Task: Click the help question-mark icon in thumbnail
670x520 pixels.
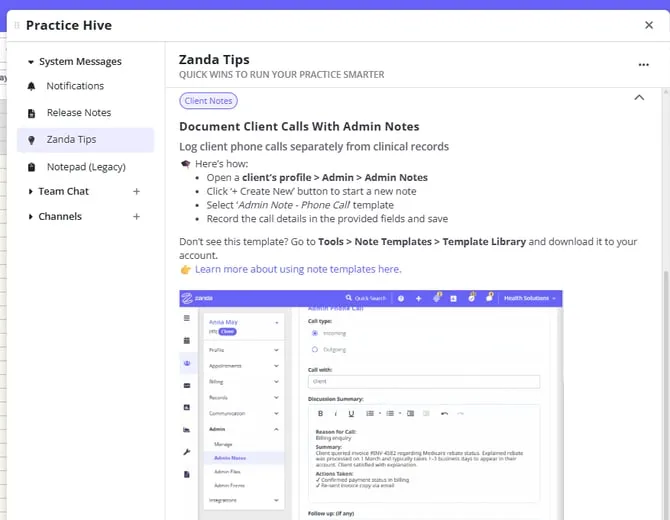Action: (x=401, y=299)
